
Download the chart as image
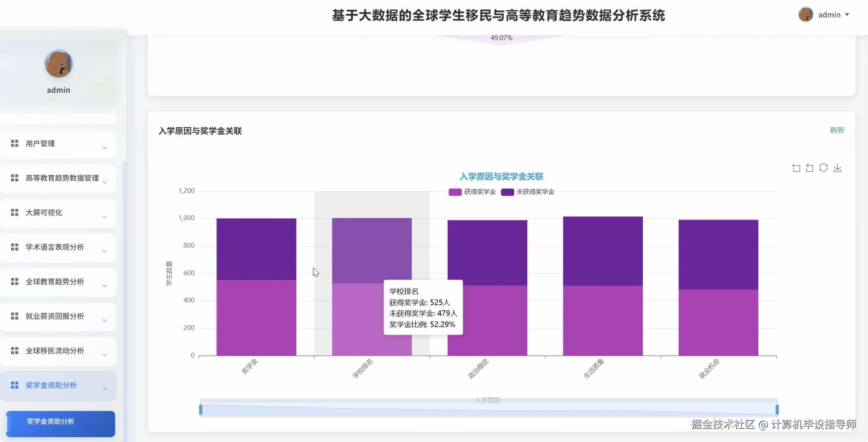pyautogui.click(x=838, y=168)
